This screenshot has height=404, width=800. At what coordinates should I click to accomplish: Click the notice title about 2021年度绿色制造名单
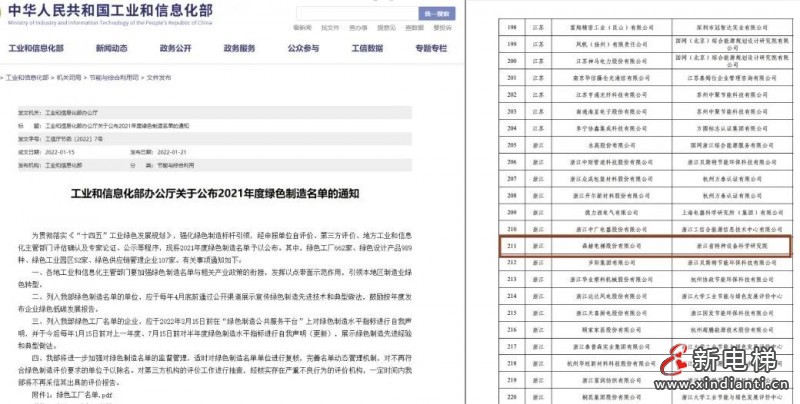[215, 194]
